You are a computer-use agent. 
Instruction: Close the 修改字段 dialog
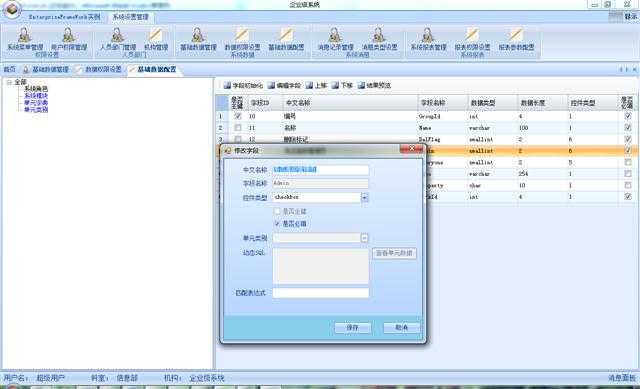(412, 149)
